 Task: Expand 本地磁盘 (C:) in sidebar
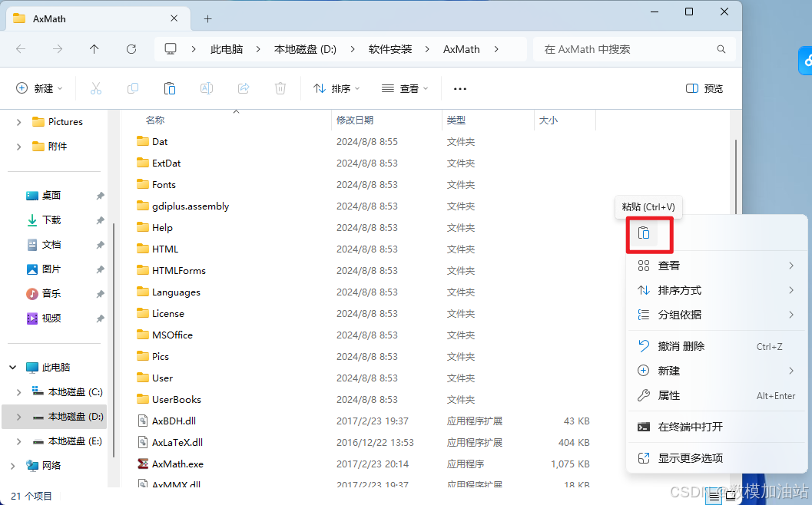18,392
